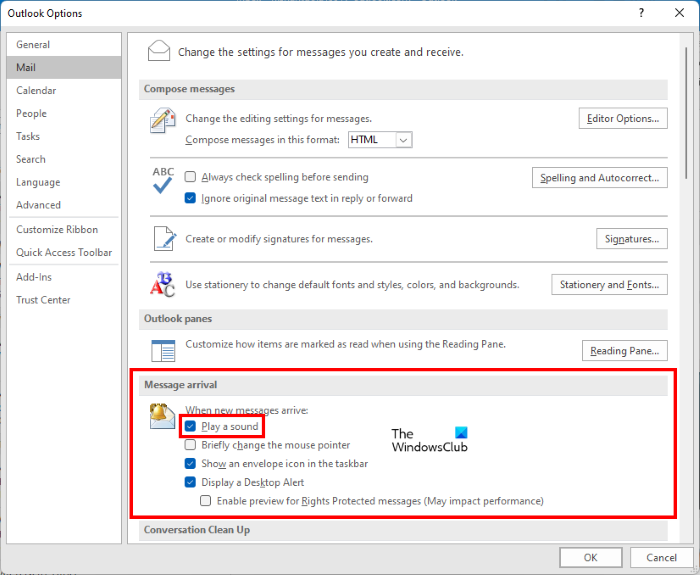Open the Add-Ins category
The image size is (700, 575).
click(64, 277)
